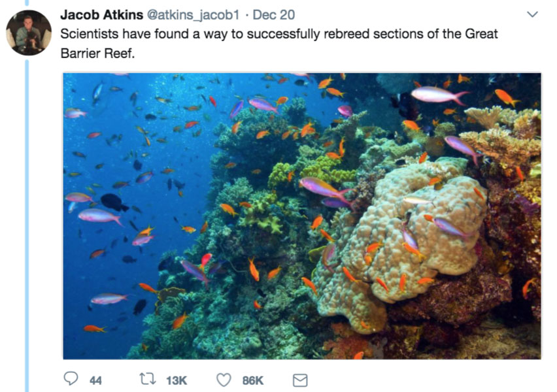
Task: Open the Dec 20 timestamp link
Action: point(273,14)
